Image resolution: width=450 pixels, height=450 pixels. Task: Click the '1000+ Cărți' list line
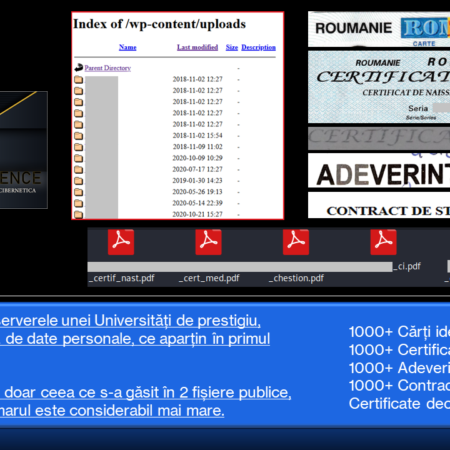point(399,332)
